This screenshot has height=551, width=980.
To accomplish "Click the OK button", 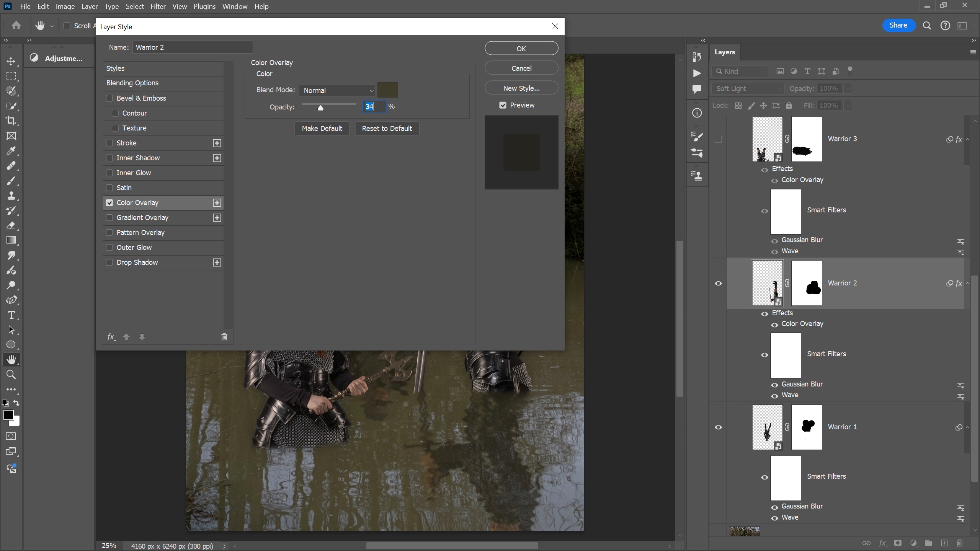I will pos(521,49).
